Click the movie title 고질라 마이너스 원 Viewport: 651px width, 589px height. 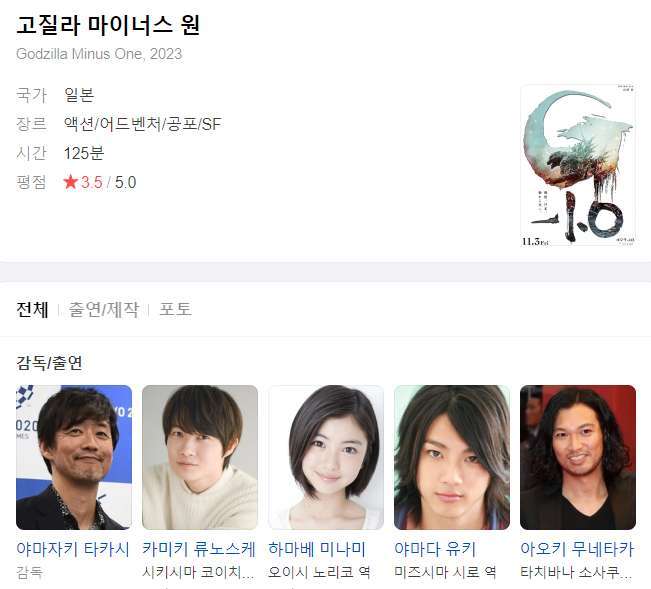tap(108, 25)
